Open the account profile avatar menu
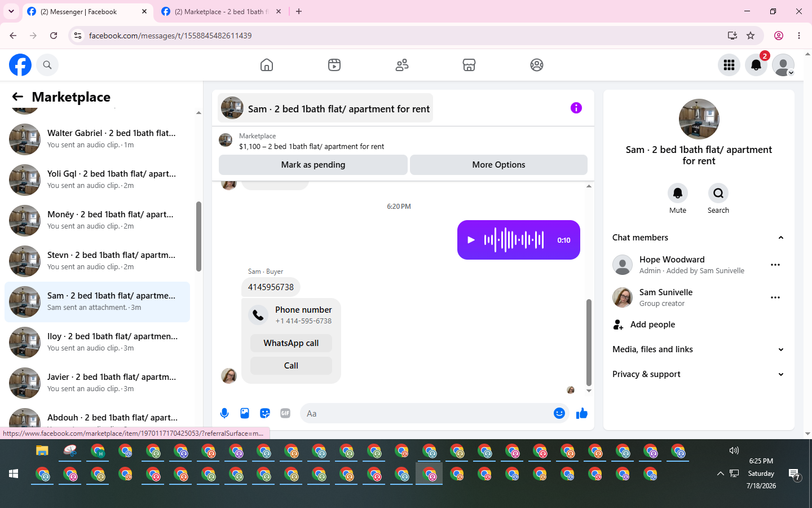This screenshot has width=812, height=508. point(783,65)
